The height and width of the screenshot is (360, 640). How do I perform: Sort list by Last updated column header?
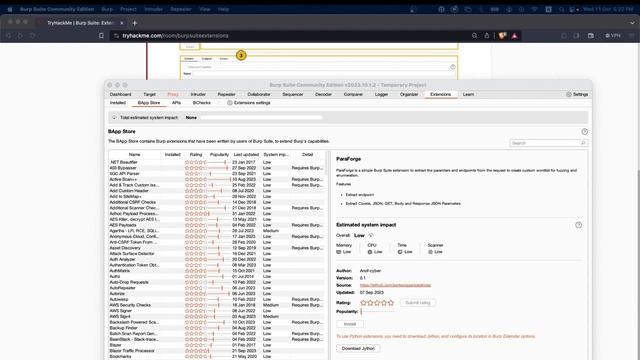tap(246, 155)
